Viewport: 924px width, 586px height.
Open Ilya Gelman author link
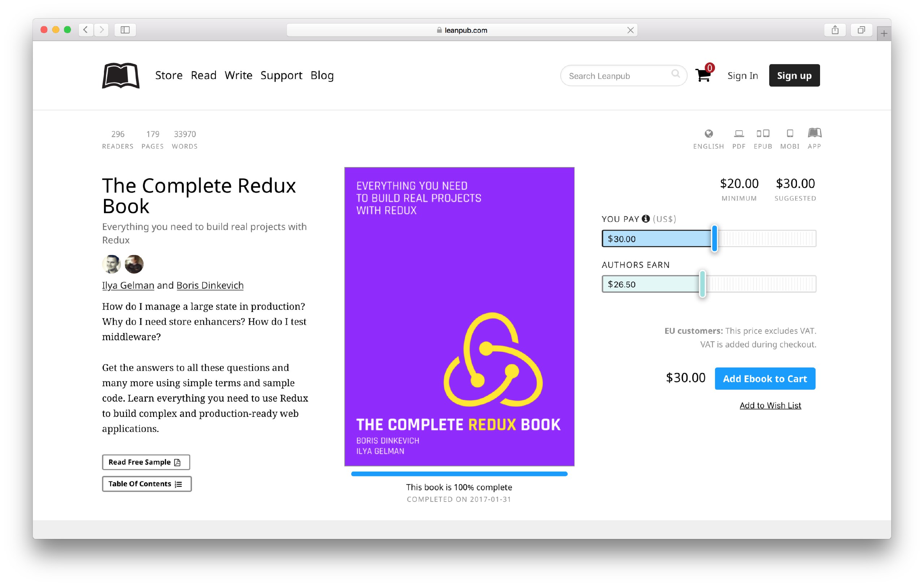[128, 285]
